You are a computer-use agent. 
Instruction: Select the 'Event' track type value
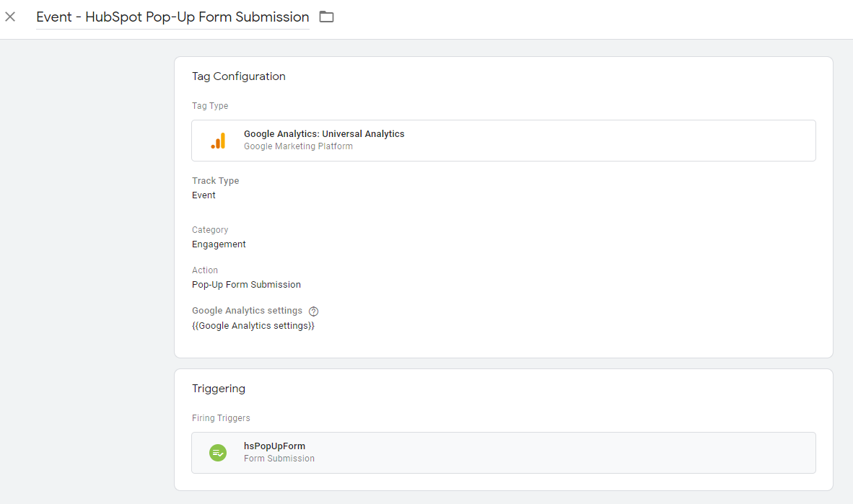[204, 195]
